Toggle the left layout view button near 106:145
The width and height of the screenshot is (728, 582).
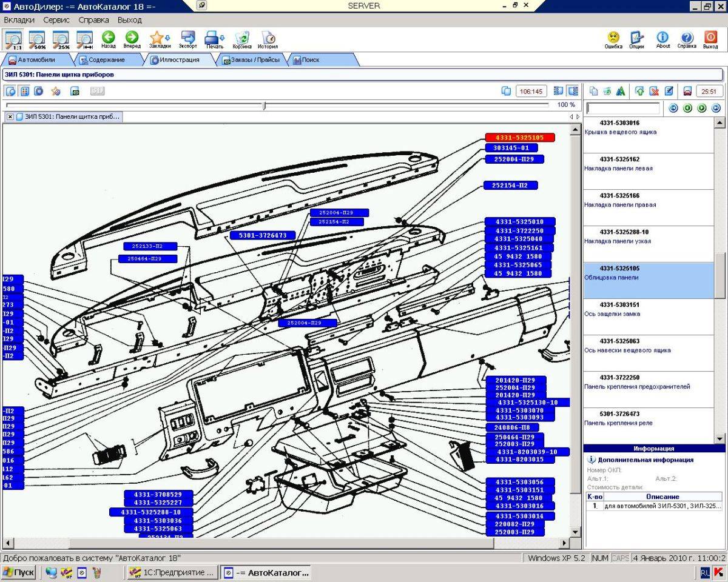coord(558,91)
